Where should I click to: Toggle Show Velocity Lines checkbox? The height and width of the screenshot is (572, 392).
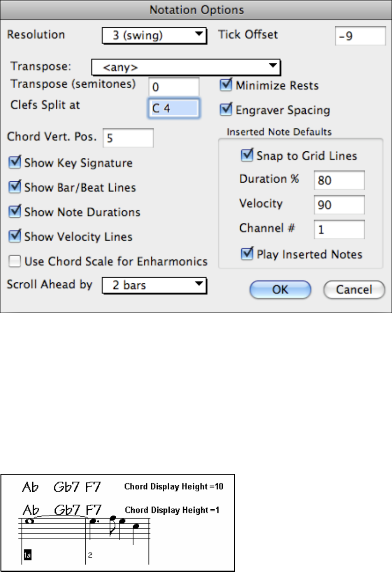(x=16, y=237)
